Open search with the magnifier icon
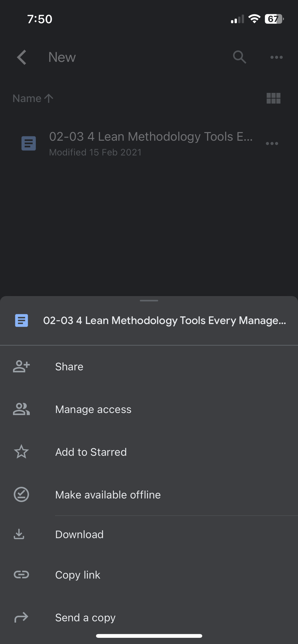This screenshot has height=644, width=298. pyautogui.click(x=239, y=57)
